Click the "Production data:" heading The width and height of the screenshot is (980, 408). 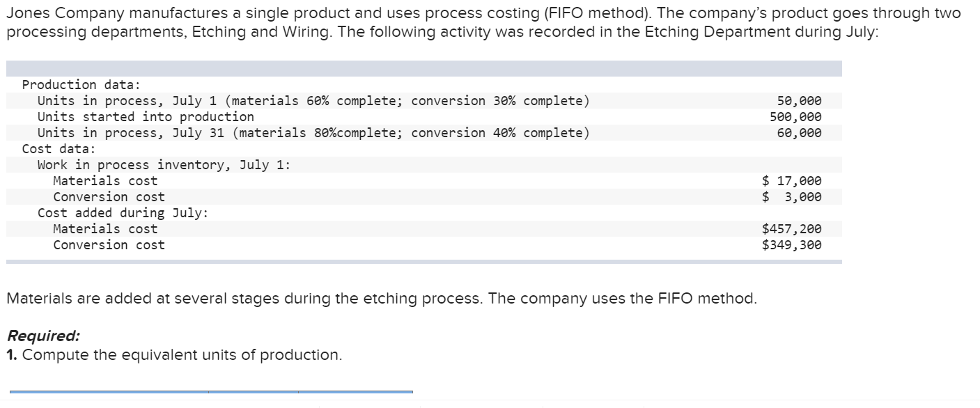81,84
